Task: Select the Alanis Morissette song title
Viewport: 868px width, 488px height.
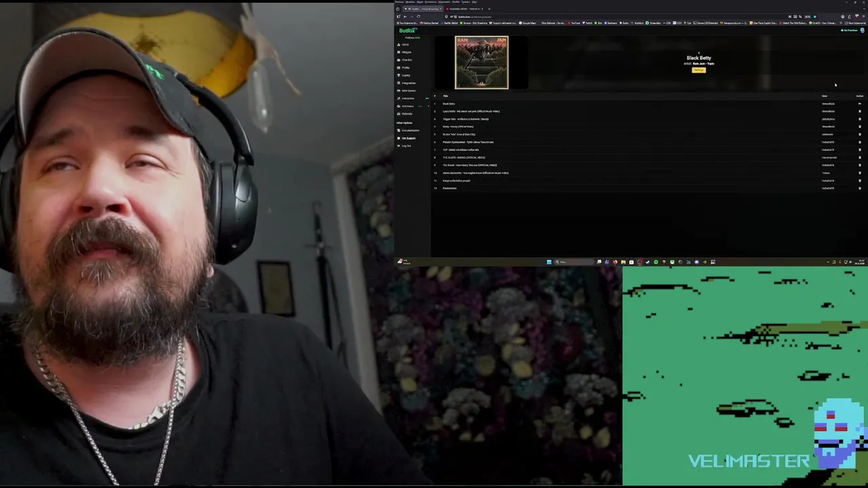Action: pos(475,173)
